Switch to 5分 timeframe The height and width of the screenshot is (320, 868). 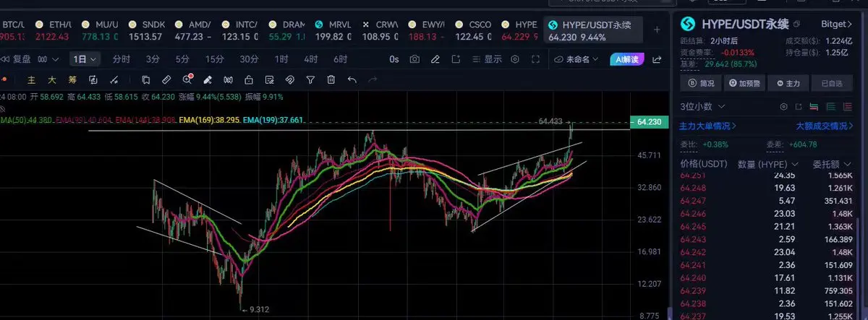pyautogui.click(x=182, y=59)
